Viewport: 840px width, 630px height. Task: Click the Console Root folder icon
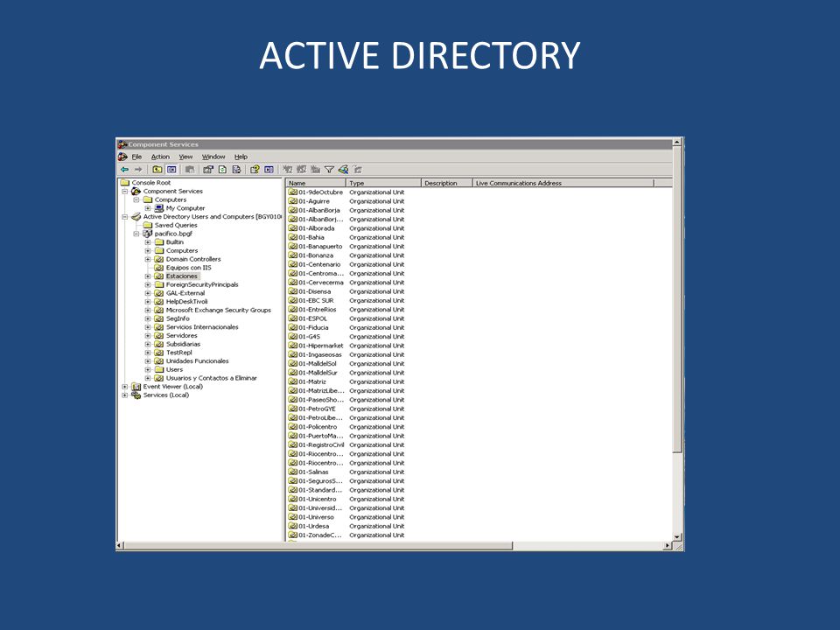(125, 182)
